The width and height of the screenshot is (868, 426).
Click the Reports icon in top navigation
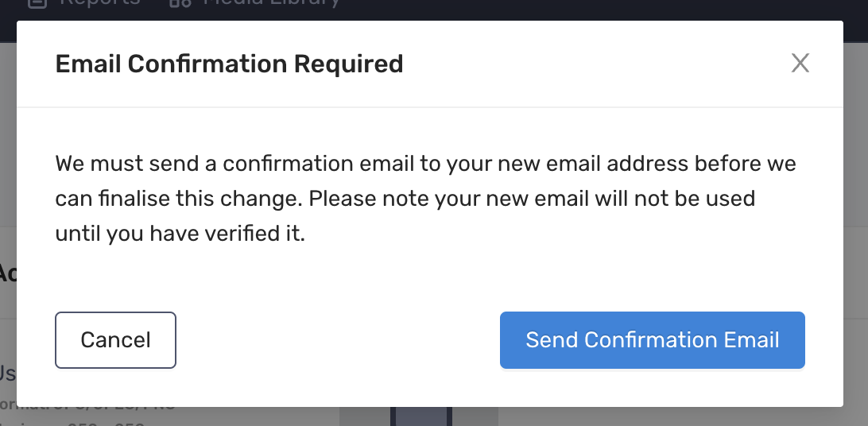[37, 4]
